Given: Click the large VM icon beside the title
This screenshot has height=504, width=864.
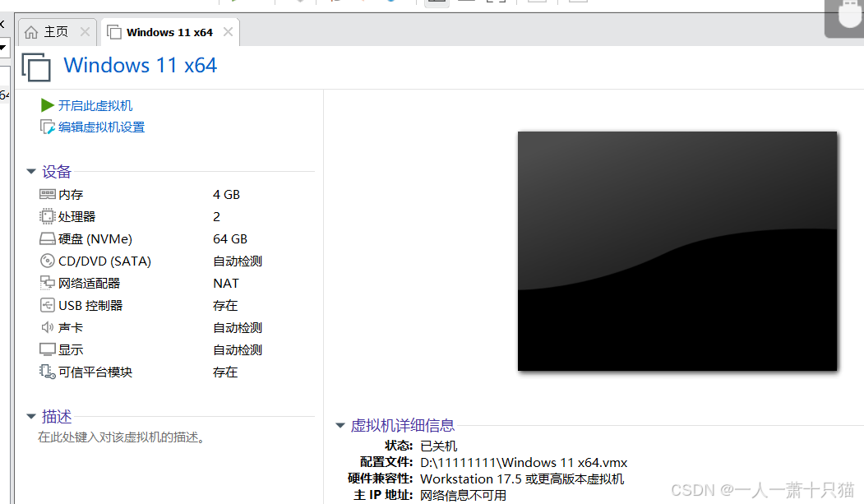Looking at the screenshot, I should 36,67.
